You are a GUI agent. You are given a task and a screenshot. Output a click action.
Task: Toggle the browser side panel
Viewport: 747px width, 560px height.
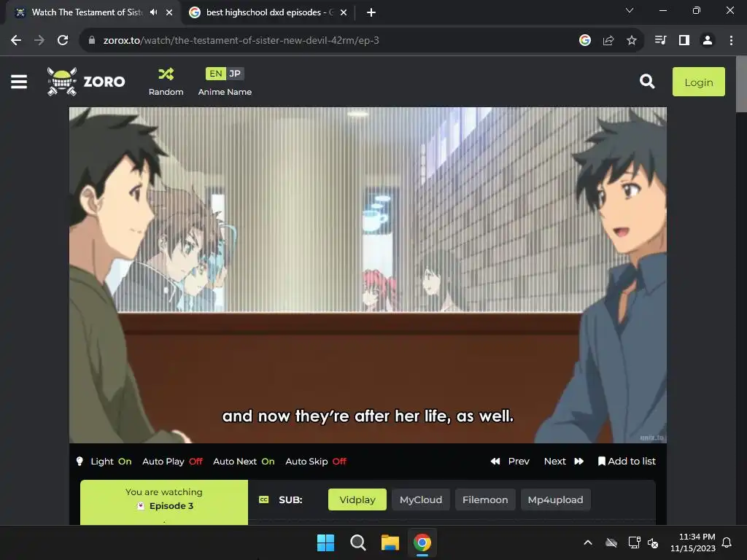click(x=684, y=41)
